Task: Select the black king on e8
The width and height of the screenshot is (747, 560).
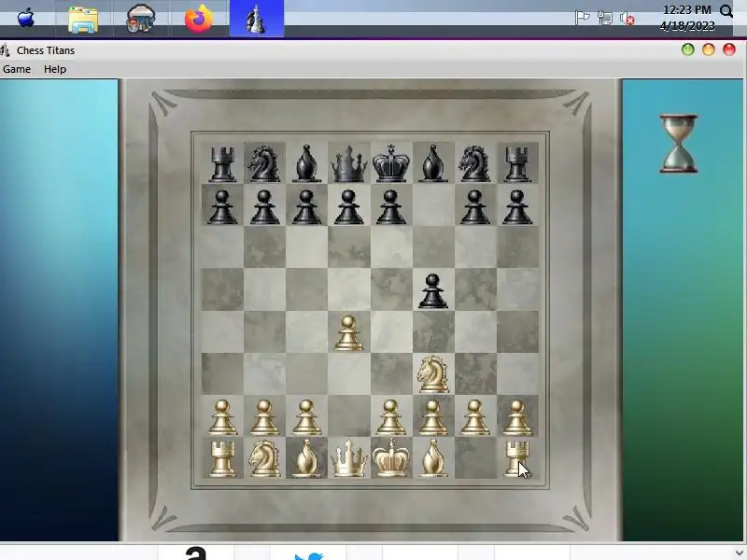Action: [390, 163]
